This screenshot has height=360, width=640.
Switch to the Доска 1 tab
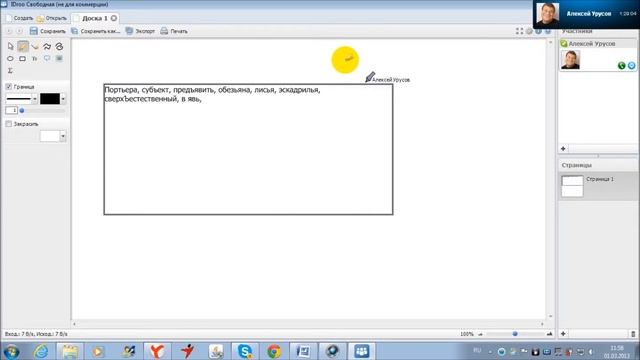click(94, 18)
